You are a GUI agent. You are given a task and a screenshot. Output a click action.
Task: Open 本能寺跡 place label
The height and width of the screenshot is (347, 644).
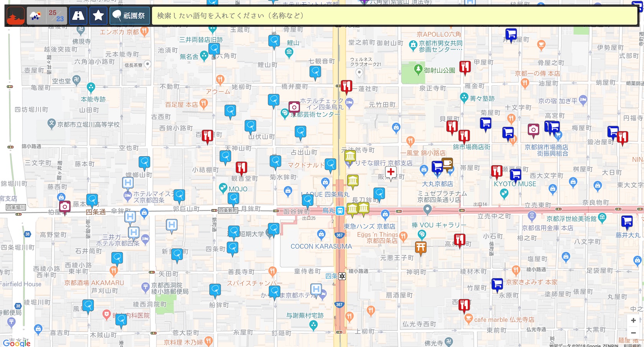(93, 99)
